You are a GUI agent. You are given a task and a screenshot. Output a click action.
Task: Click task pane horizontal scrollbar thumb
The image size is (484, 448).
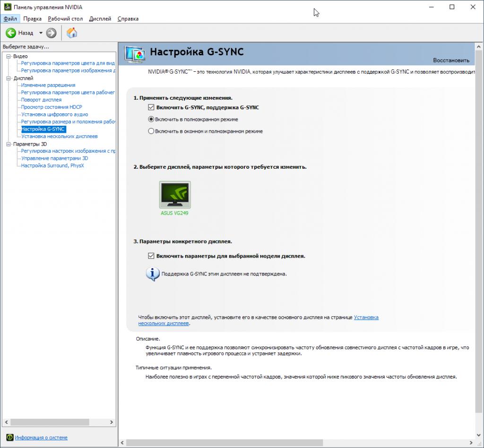pyautogui.click(x=50, y=422)
